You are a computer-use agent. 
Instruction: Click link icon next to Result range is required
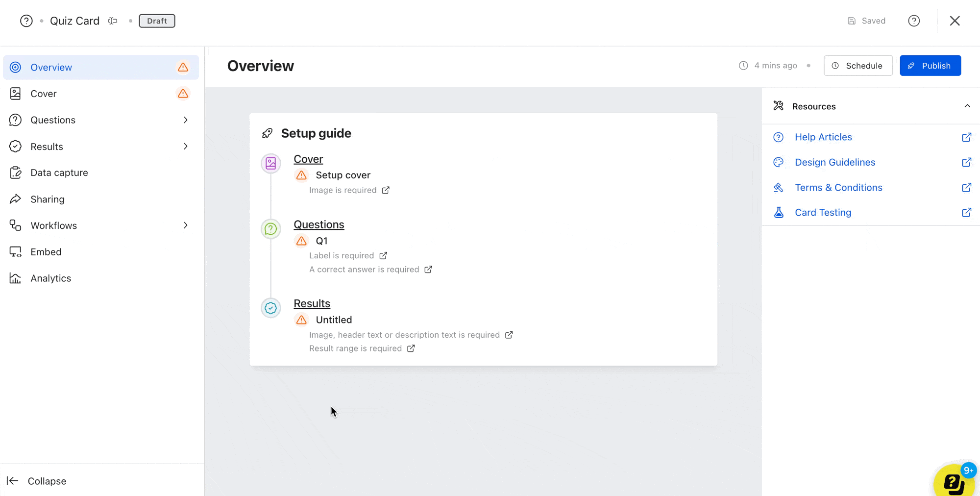coord(411,348)
